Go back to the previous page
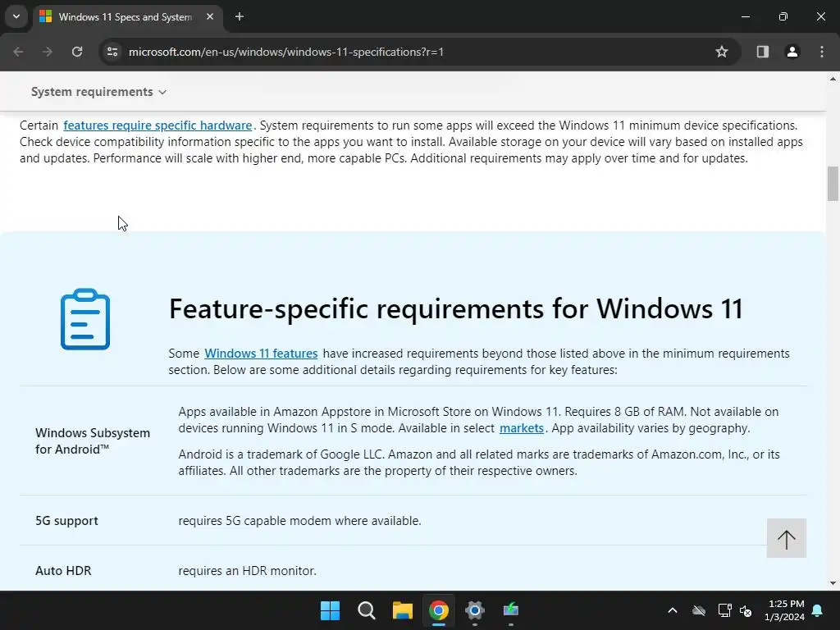840x630 pixels. coord(18,52)
